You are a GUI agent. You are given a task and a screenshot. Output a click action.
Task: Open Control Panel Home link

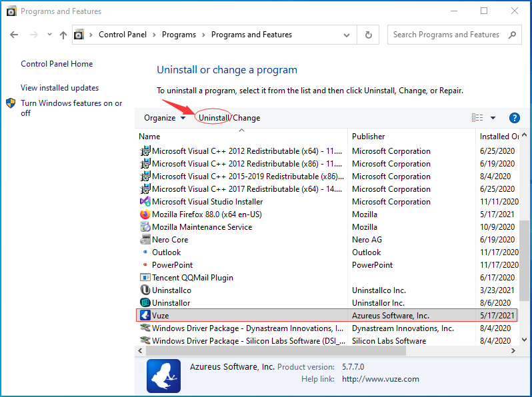pyautogui.click(x=57, y=64)
